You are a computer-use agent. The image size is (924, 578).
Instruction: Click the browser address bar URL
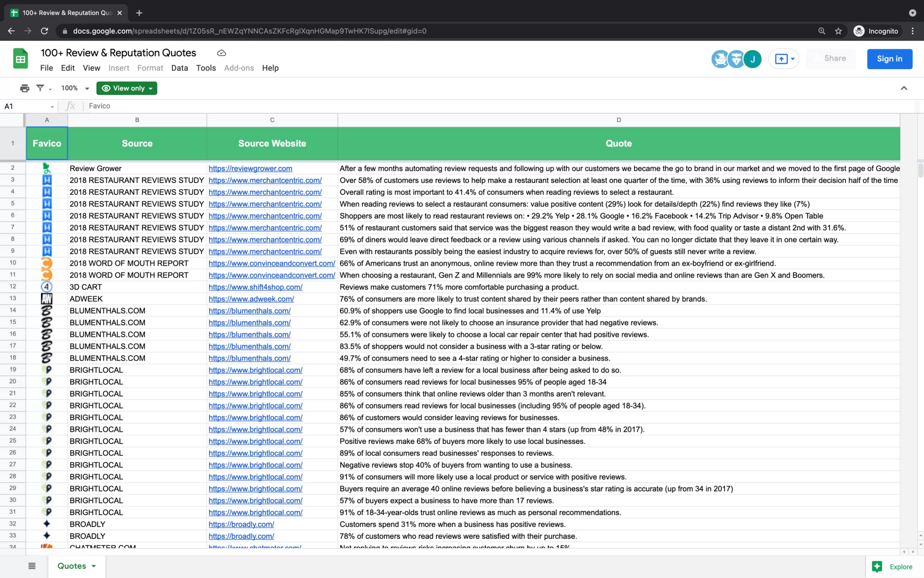point(250,31)
